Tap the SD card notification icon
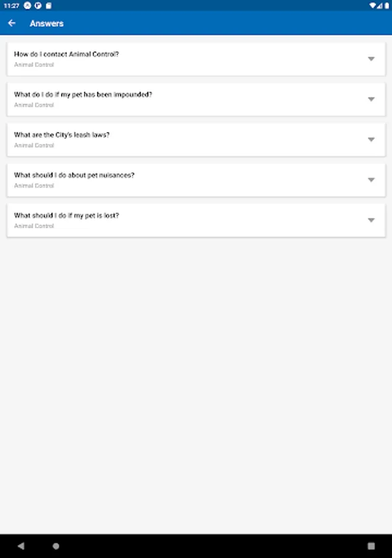Viewport: 392px width, 558px height. 48,5
